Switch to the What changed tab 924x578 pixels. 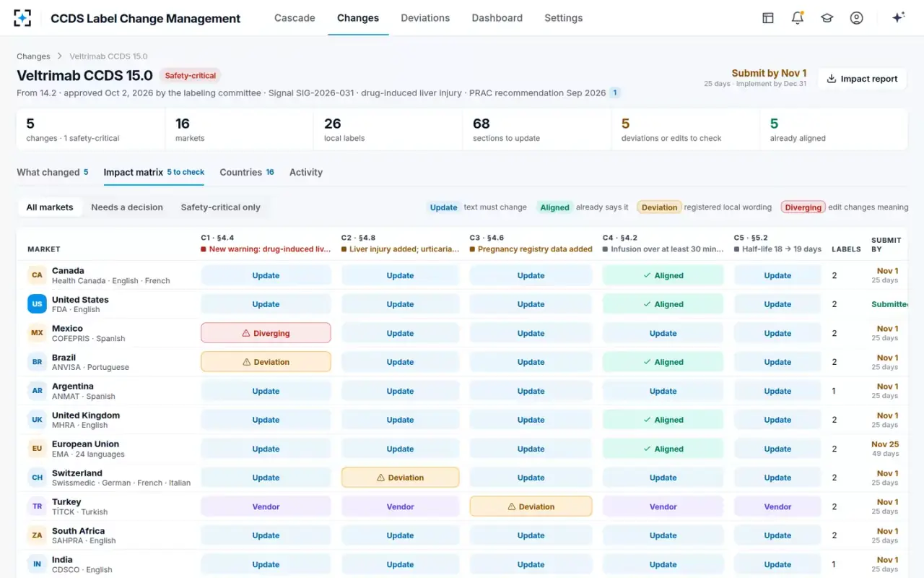[53, 173]
